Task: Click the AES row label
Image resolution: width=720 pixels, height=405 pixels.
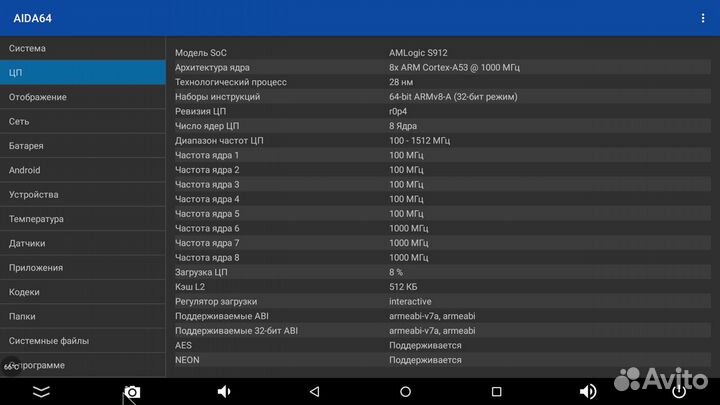Action: pos(183,345)
